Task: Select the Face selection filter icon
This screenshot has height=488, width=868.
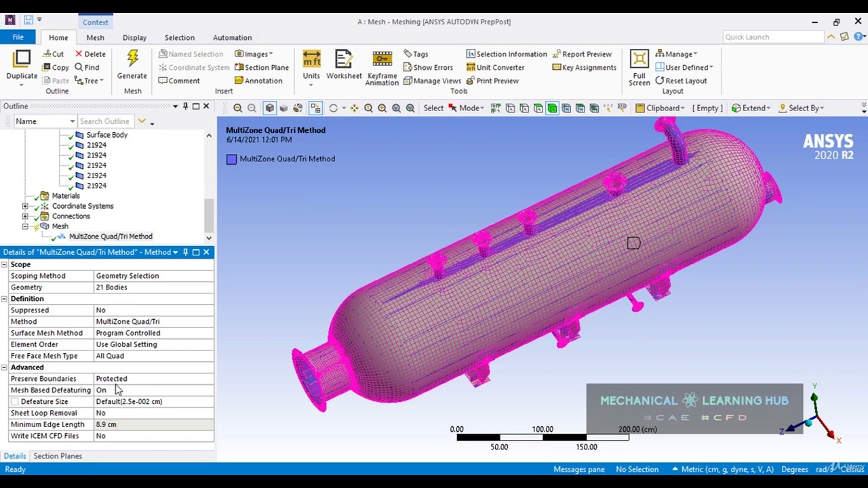Action: pos(538,108)
